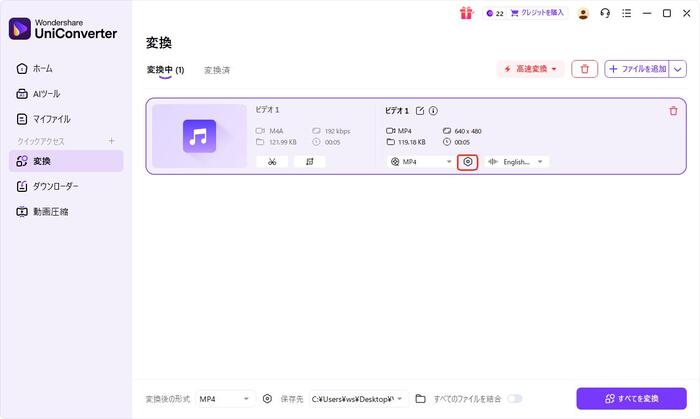Viewport: 700px width, 419px height.
Task: Open the item's MP4 format dropdown
Action: click(421, 162)
